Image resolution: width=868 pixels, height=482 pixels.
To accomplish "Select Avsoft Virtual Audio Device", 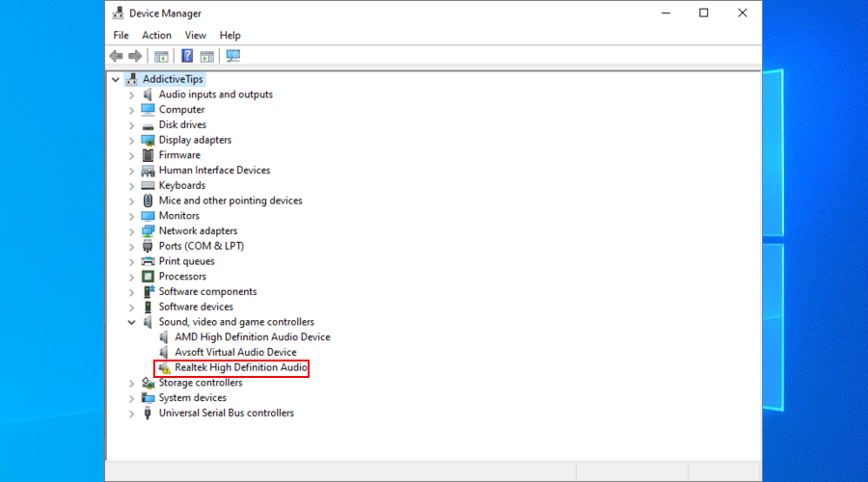I will click(x=236, y=352).
